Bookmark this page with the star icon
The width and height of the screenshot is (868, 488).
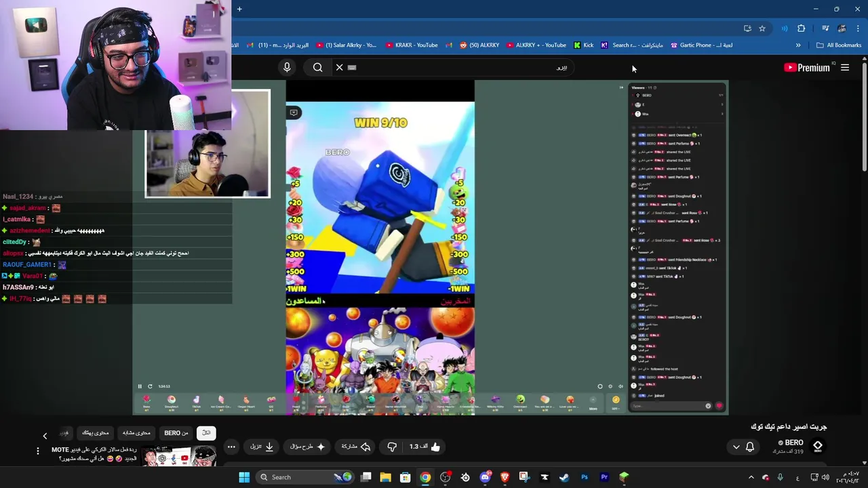[762, 28]
